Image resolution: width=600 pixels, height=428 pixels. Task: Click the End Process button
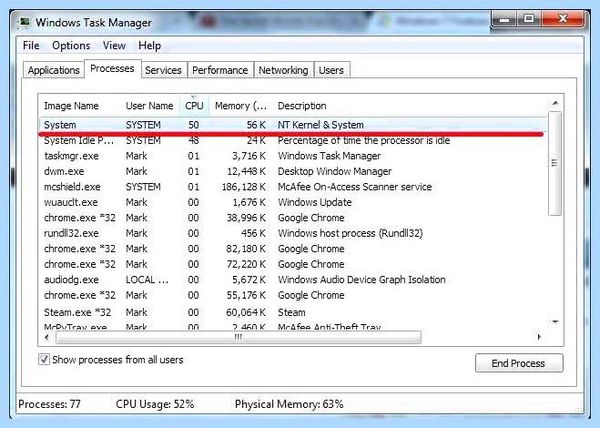pos(518,363)
